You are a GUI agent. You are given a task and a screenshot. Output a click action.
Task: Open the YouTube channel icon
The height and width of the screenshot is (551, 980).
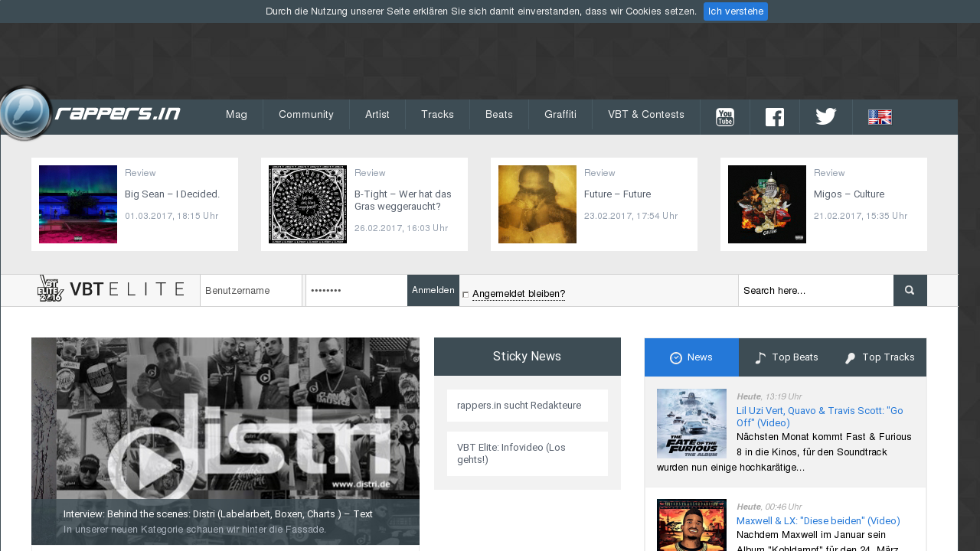tap(725, 117)
